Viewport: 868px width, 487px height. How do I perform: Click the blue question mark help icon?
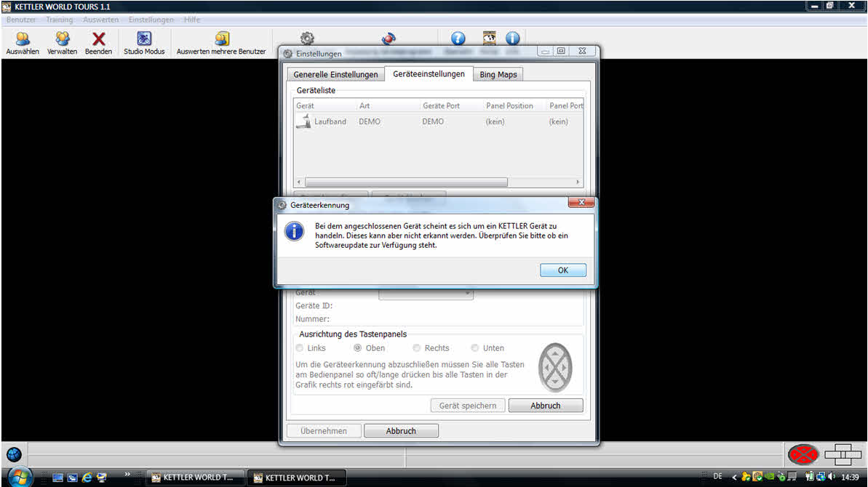(458, 38)
